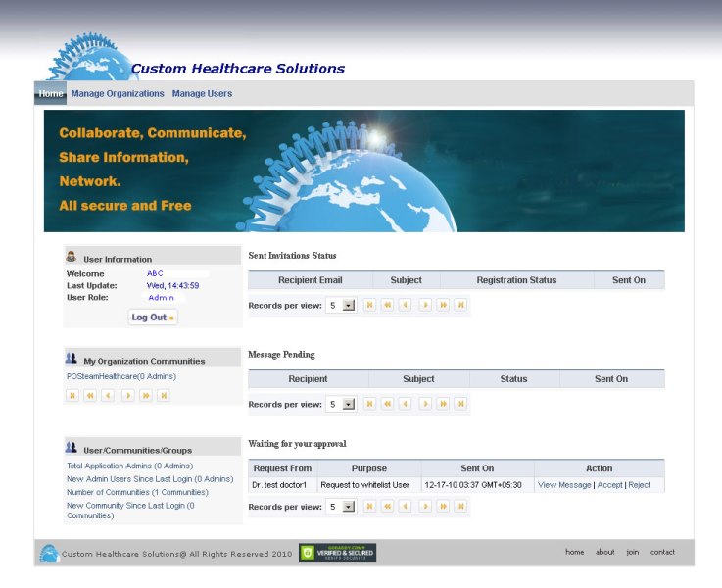
Task: Go to first page in Waiting for approval pager
Action: point(369,507)
